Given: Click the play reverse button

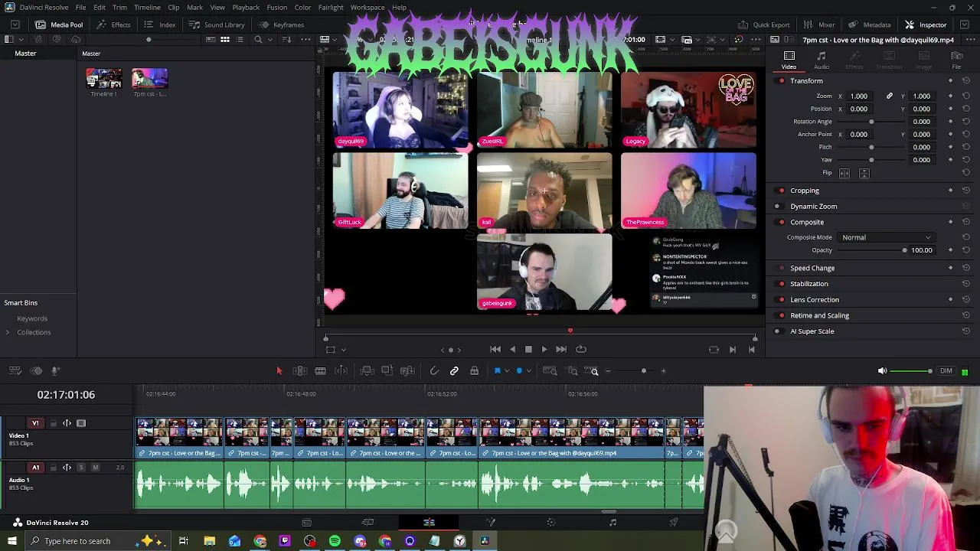Looking at the screenshot, I should (x=512, y=349).
